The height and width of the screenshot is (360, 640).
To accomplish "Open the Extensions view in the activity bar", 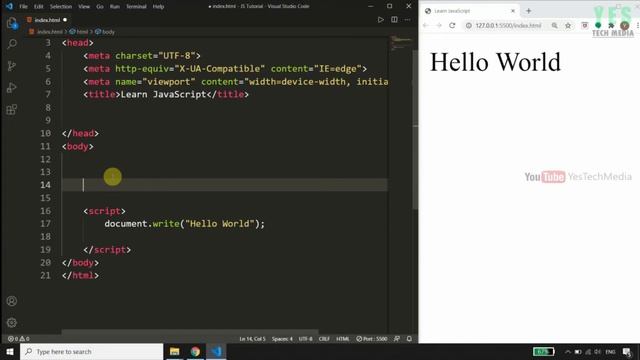I will click(12, 109).
